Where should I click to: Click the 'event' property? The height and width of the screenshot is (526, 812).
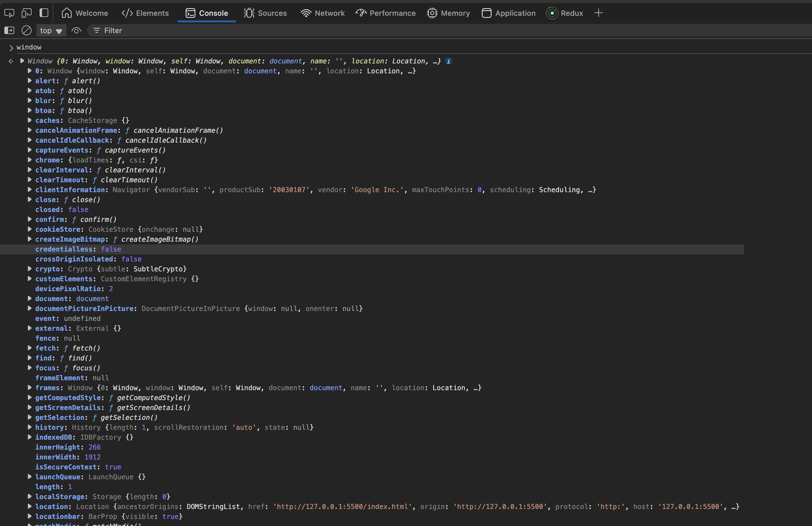45,318
